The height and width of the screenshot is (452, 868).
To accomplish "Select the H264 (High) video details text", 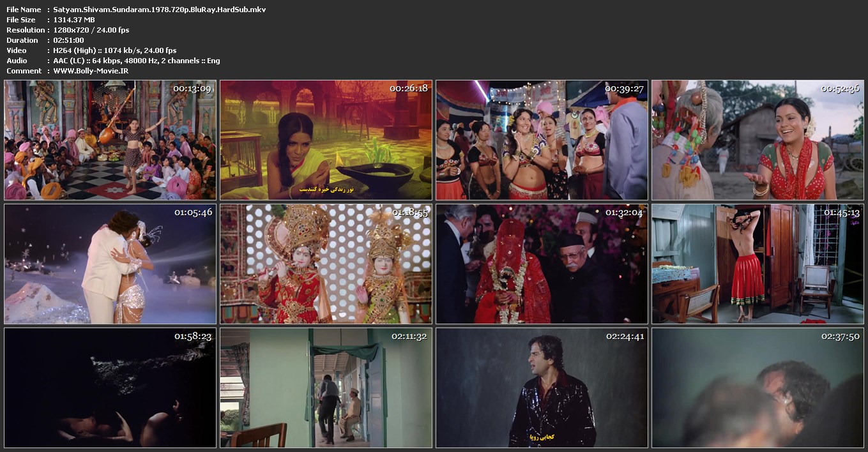I will (115, 50).
